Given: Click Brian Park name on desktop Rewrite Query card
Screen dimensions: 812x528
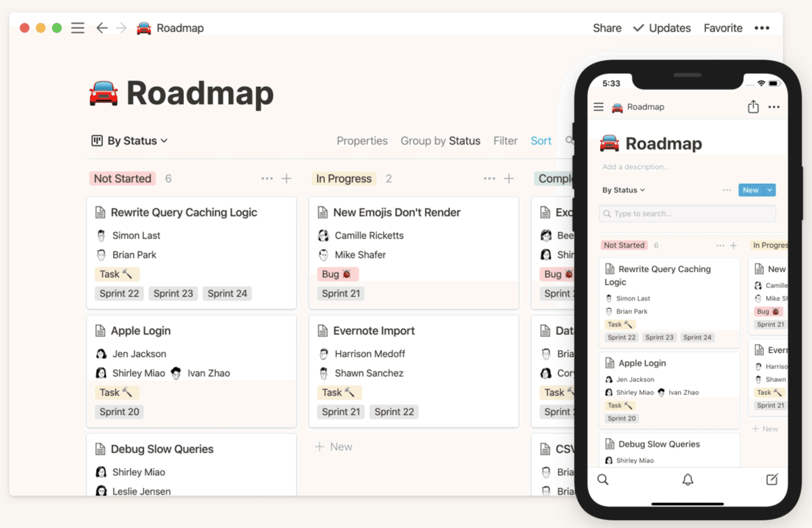Looking at the screenshot, I should tap(134, 255).
